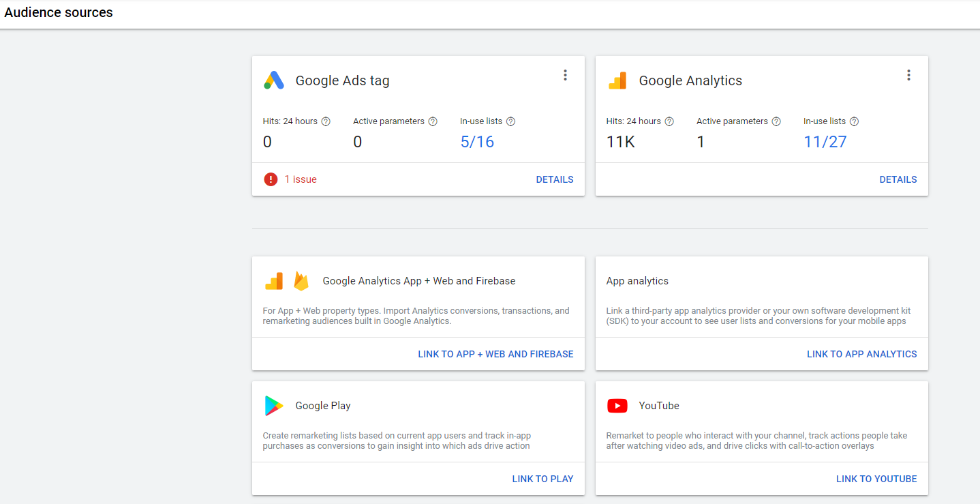Click LINK TO YOUTUBE

876,479
